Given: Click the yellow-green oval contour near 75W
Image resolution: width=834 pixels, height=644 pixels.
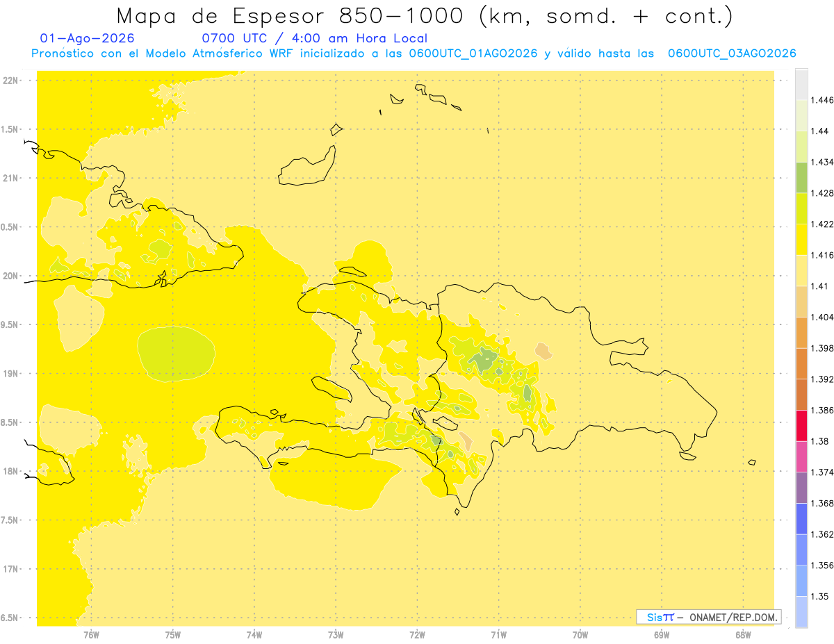Looking at the screenshot, I should pyautogui.click(x=175, y=354).
